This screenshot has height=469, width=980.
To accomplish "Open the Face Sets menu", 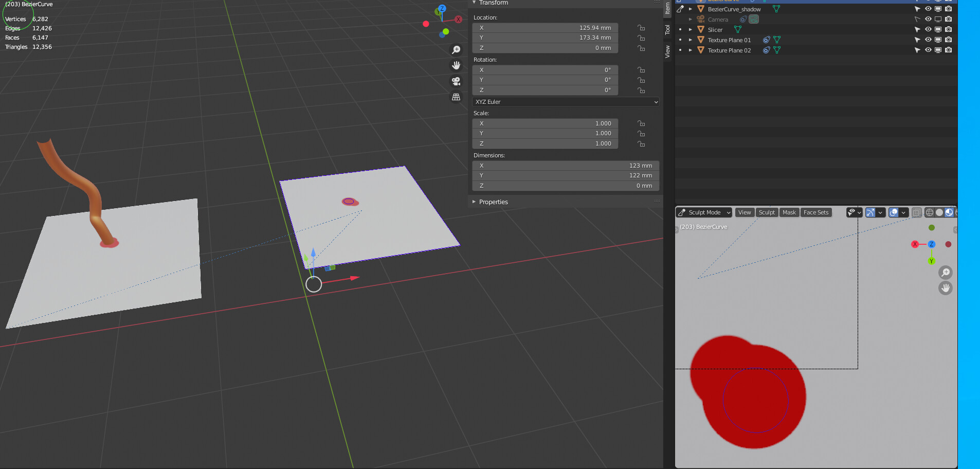I will 816,212.
